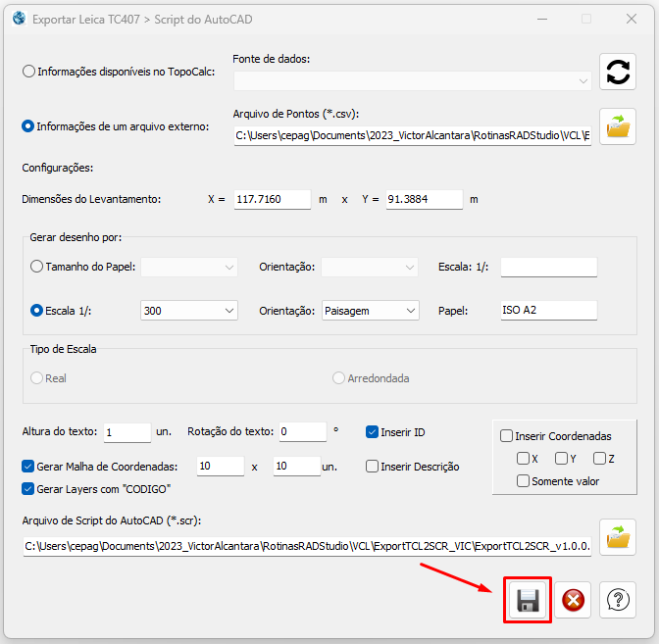The width and height of the screenshot is (659, 644).
Task: Click the Papel field showing ISO A2
Action: (548, 311)
